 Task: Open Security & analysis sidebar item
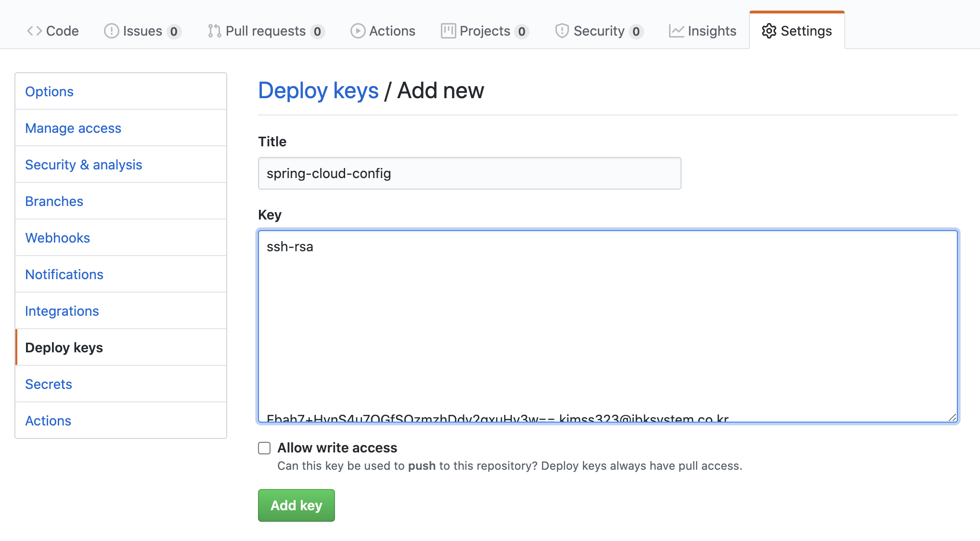point(84,165)
